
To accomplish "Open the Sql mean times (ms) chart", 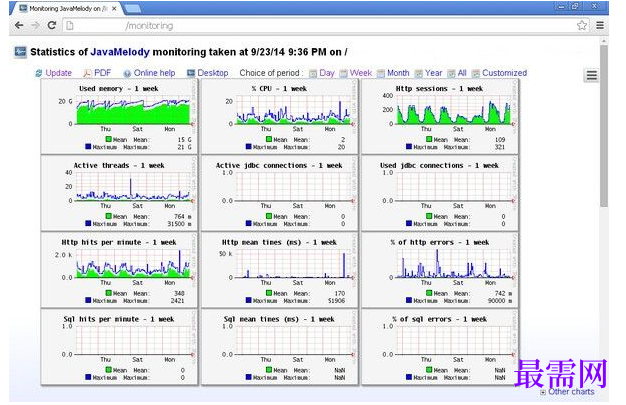I will coord(279,347).
